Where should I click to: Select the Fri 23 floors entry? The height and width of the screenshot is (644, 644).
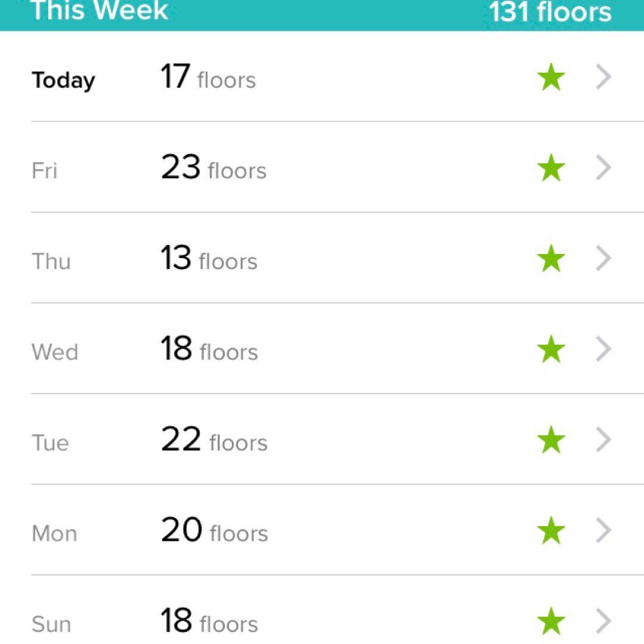click(213, 169)
